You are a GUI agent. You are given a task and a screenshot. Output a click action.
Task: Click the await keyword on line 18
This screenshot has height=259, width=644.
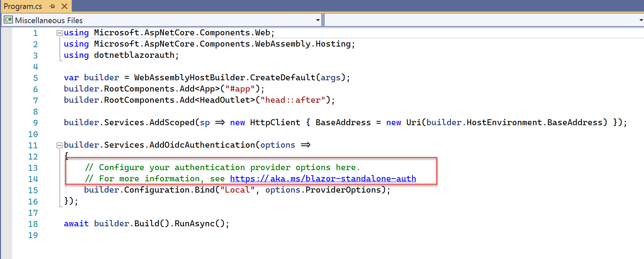pyautogui.click(x=76, y=224)
